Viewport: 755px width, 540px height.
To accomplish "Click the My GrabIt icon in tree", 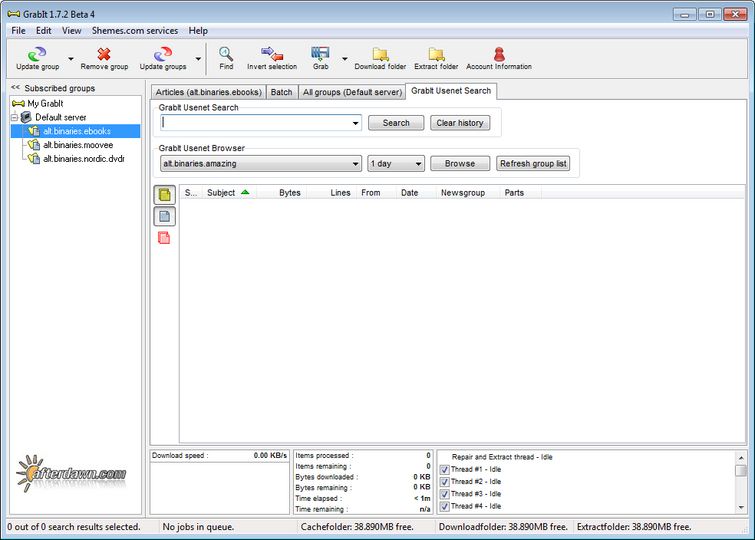I will (18, 104).
